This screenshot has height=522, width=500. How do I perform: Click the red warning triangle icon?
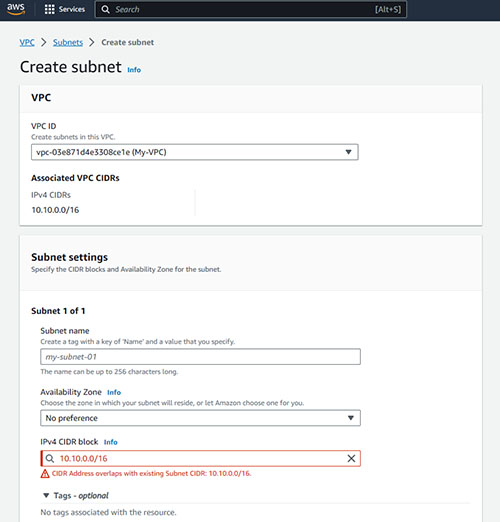click(x=45, y=473)
